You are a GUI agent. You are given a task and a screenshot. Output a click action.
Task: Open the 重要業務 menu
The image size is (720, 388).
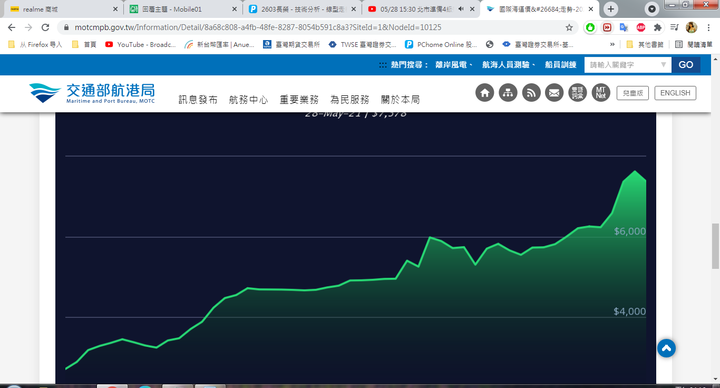299,100
